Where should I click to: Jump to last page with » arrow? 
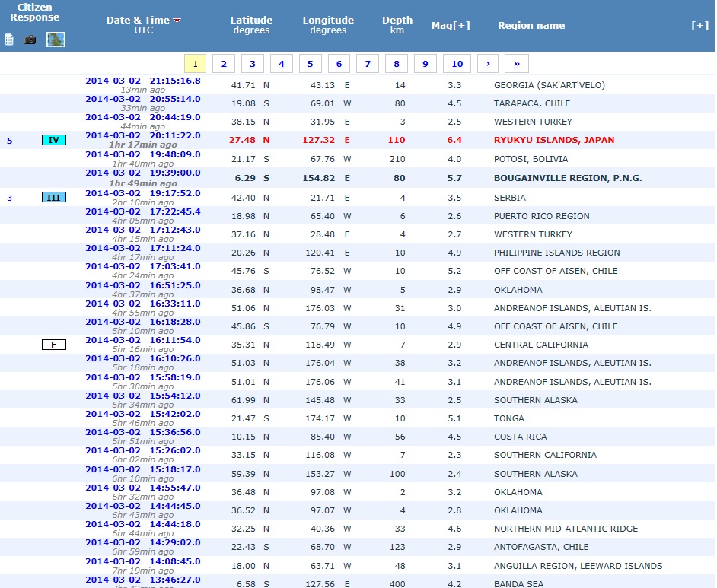(x=517, y=64)
